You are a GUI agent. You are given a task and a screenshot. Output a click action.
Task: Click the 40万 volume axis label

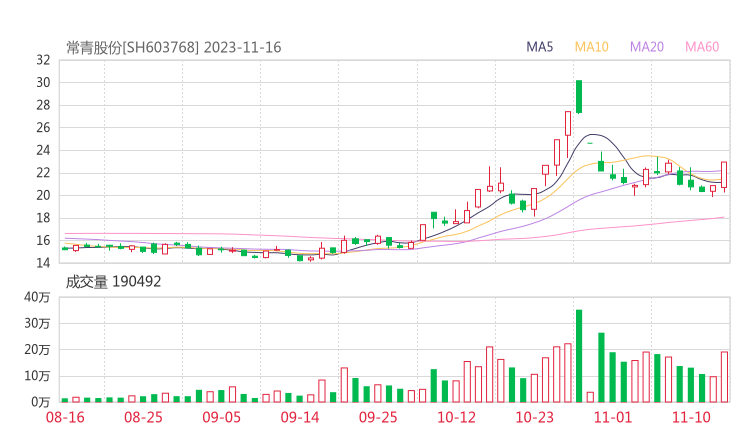37,297
